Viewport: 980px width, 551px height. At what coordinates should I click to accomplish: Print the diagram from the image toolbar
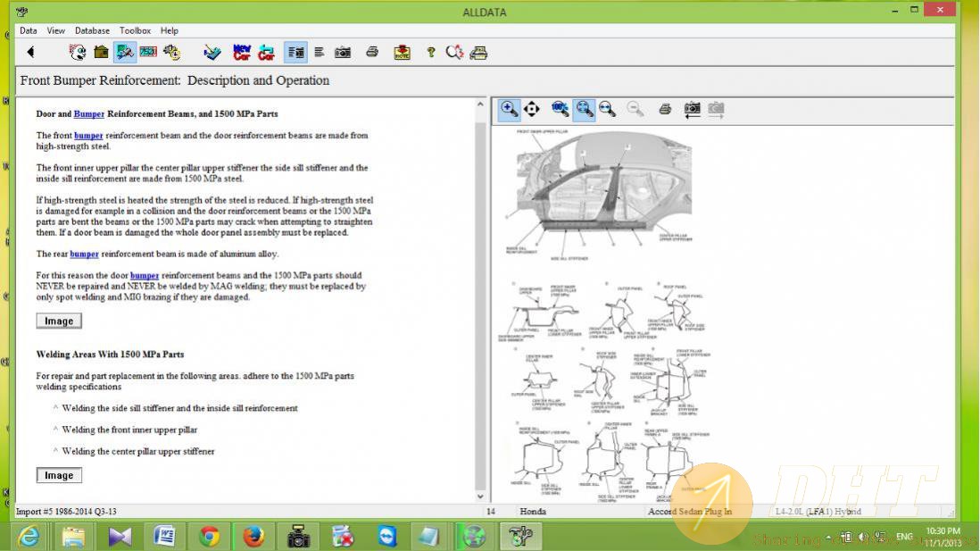(665, 109)
